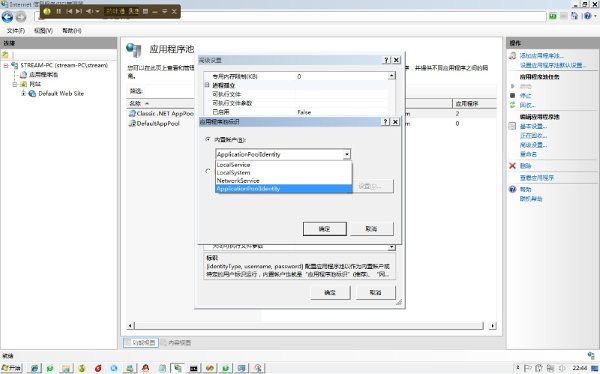Click the red X delete (删除) action
This screenshot has height=374, width=600.
513,166
